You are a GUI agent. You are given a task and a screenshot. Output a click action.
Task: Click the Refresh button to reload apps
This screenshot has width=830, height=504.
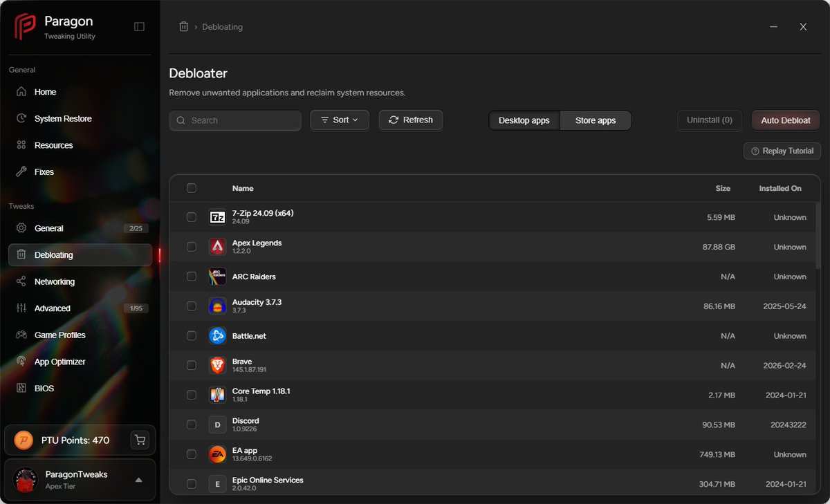click(410, 120)
